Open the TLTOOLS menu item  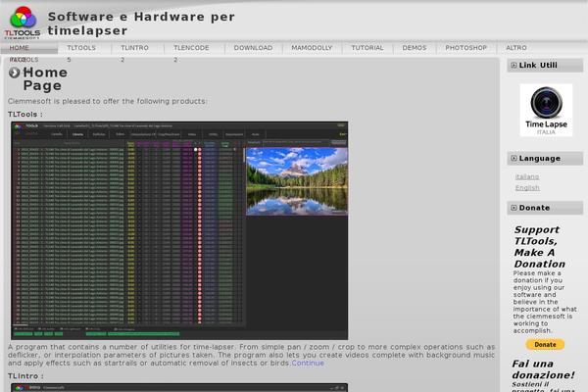[x=81, y=48]
